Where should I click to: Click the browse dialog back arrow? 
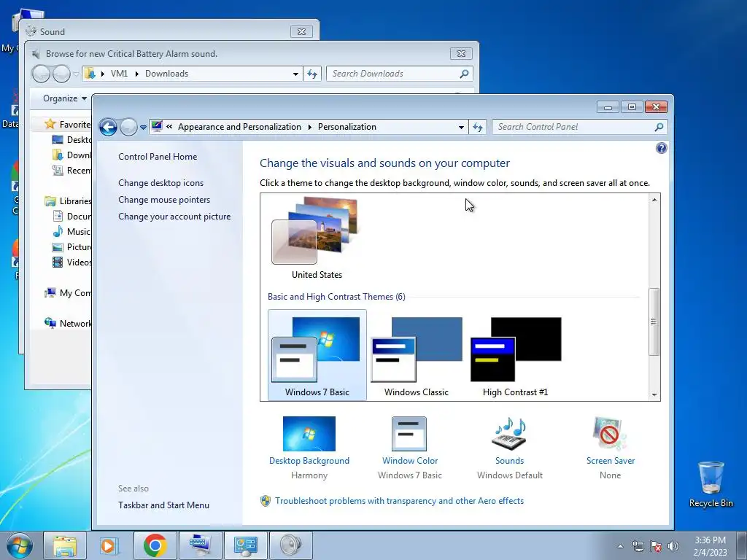click(x=41, y=74)
